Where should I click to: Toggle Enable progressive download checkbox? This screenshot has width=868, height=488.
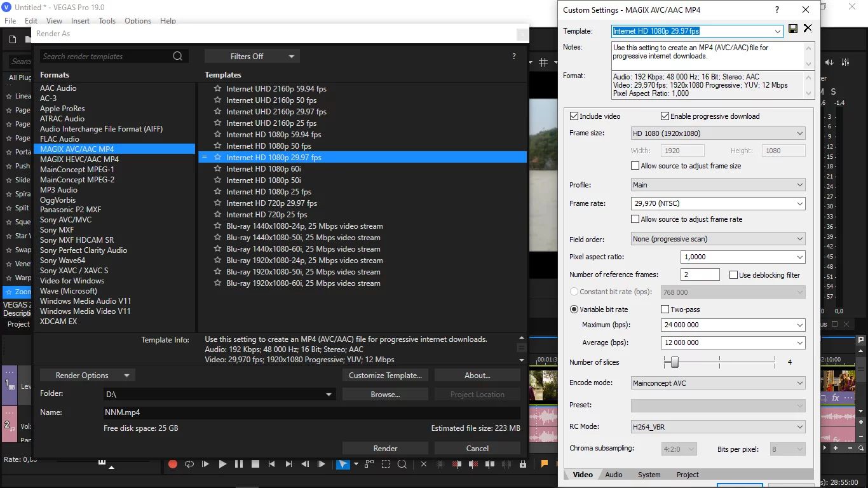pyautogui.click(x=665, y=116)
